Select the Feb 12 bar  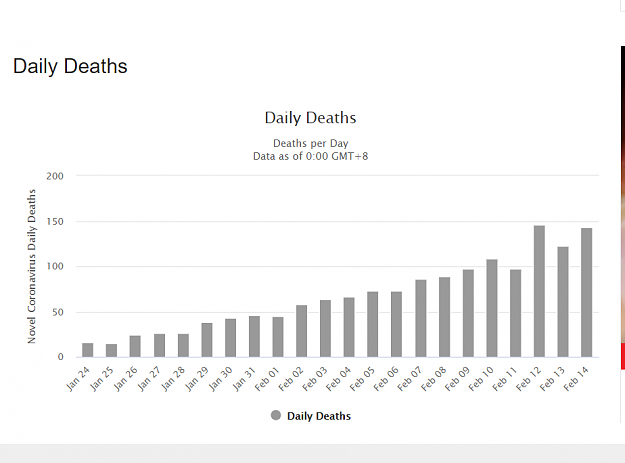pyautogui.click(x=539, y=291)
